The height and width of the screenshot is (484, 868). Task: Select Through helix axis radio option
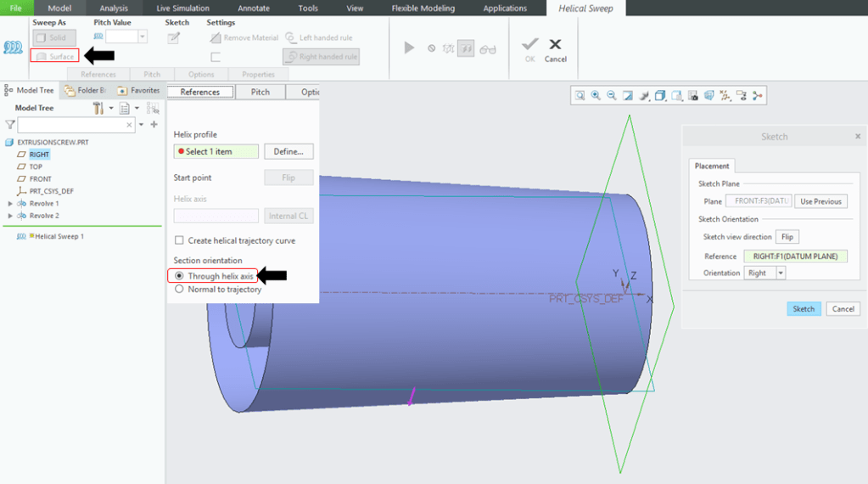click(179, 276)
